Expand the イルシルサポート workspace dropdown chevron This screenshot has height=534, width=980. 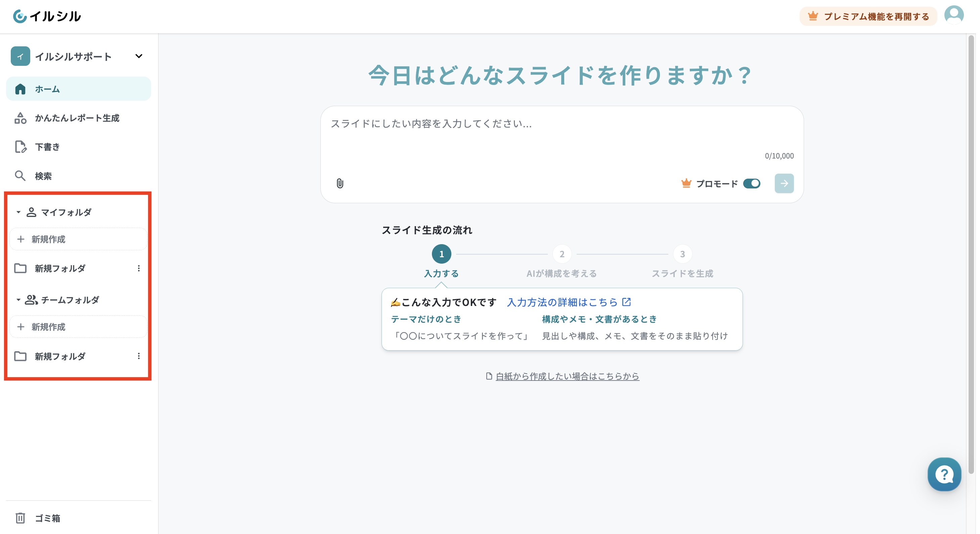pyautogui.click(x=139, y=56)
